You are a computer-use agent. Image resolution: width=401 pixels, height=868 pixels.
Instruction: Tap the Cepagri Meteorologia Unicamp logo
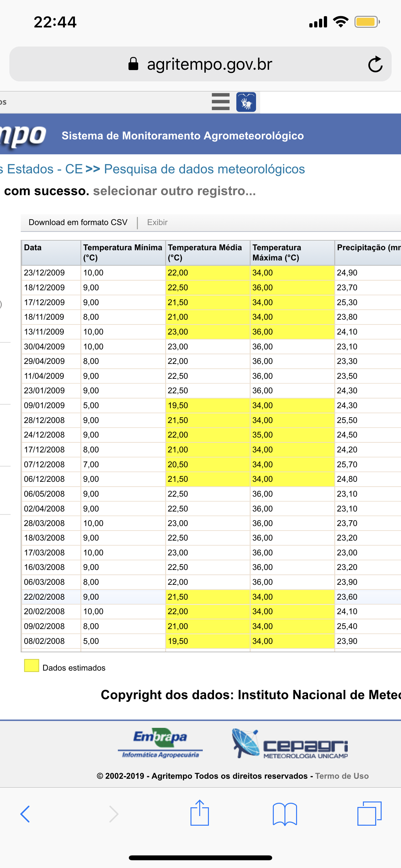290,744
